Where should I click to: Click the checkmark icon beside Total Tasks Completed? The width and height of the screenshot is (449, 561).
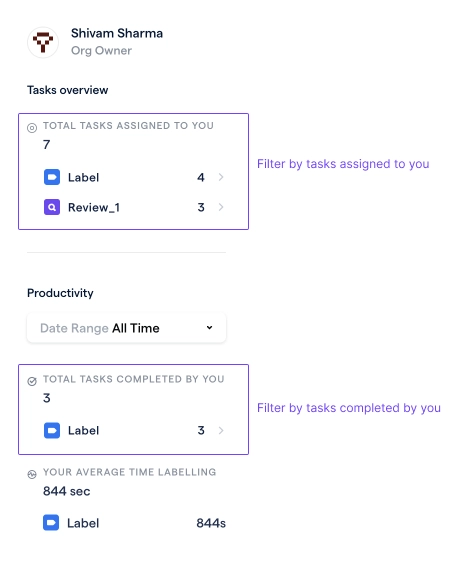(32, 381)
